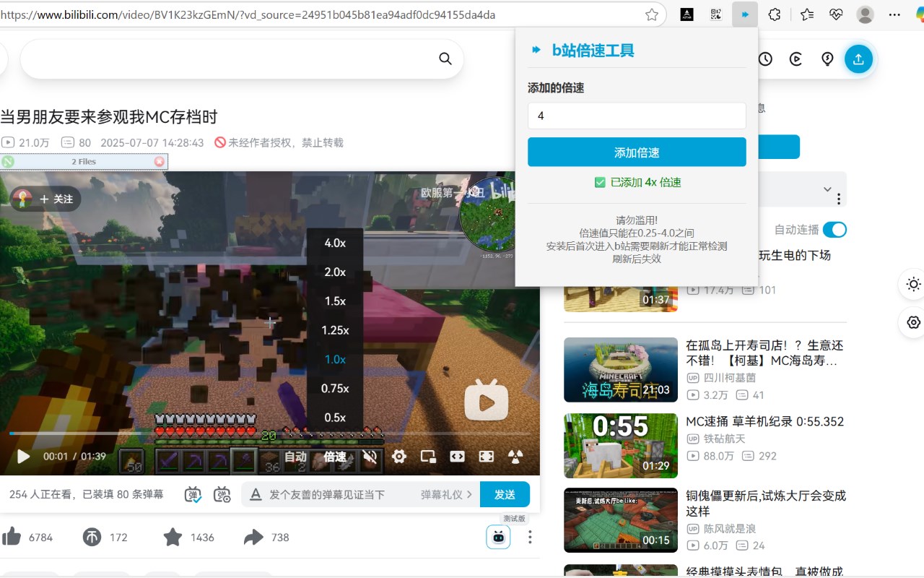Open the 自动 quality selector in player
The height and width of the screenshot is (578, 924).
[295, 457]
